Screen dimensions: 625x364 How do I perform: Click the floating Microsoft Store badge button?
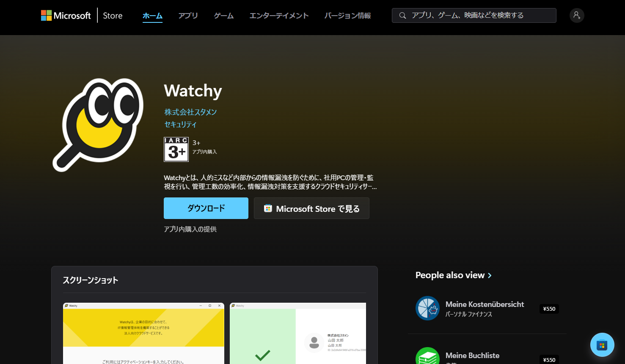602,345
